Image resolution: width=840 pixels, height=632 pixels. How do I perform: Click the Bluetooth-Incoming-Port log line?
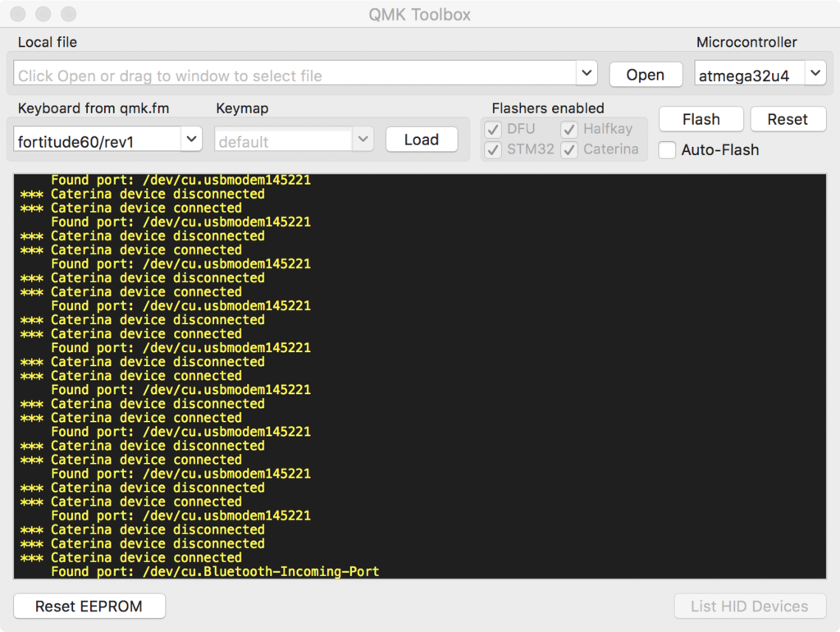click(216, 571)
